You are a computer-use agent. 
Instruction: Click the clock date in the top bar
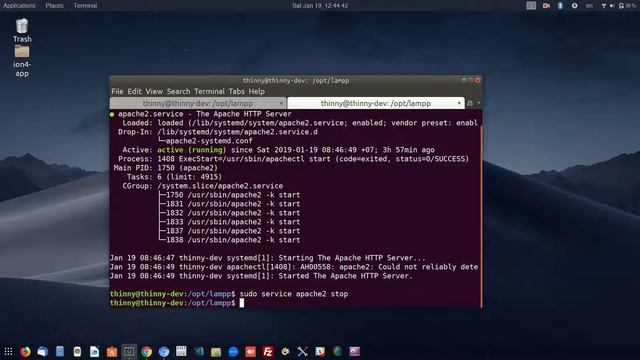[x=320, y=6]
